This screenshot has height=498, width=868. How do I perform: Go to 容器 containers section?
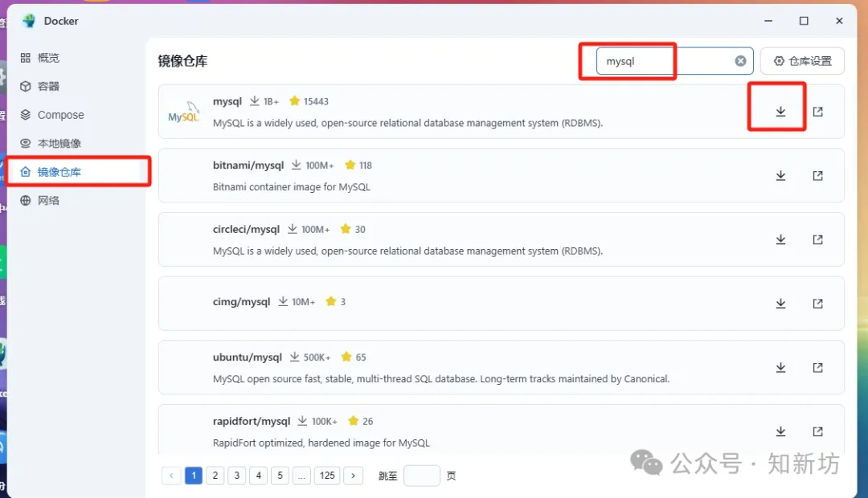tap(48, 86)
